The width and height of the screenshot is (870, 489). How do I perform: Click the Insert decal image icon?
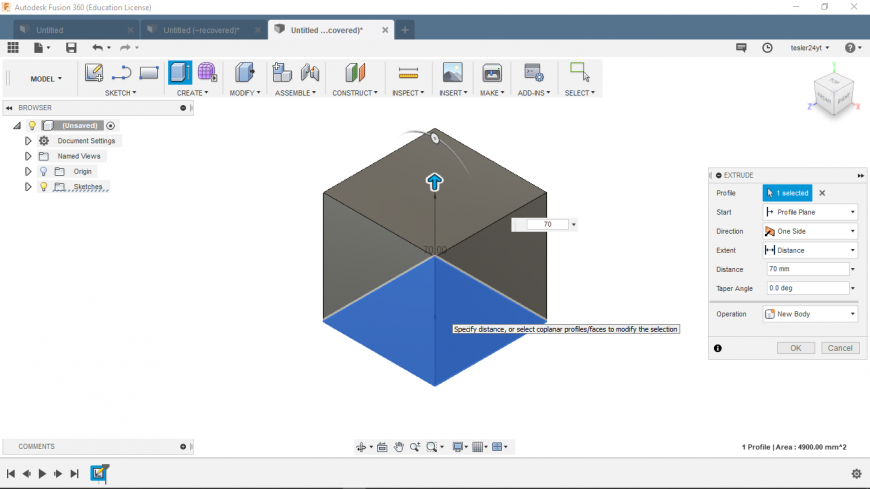click(452, 72)
